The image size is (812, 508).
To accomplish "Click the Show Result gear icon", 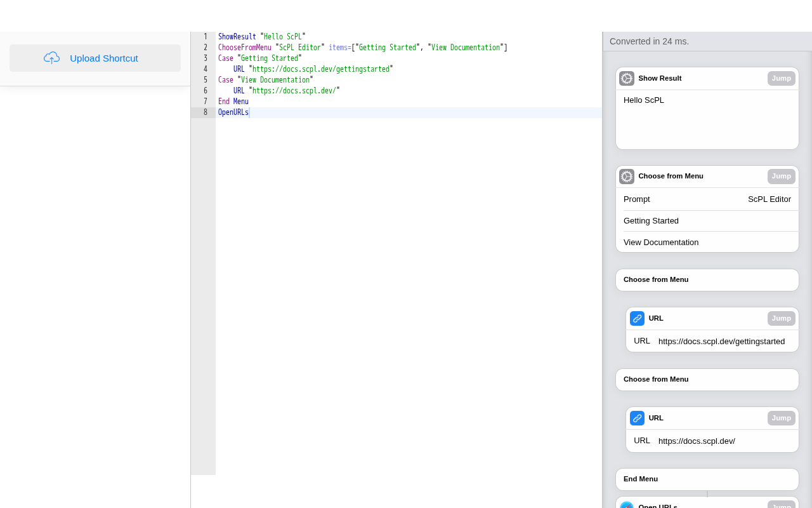I will click(627, 78).
